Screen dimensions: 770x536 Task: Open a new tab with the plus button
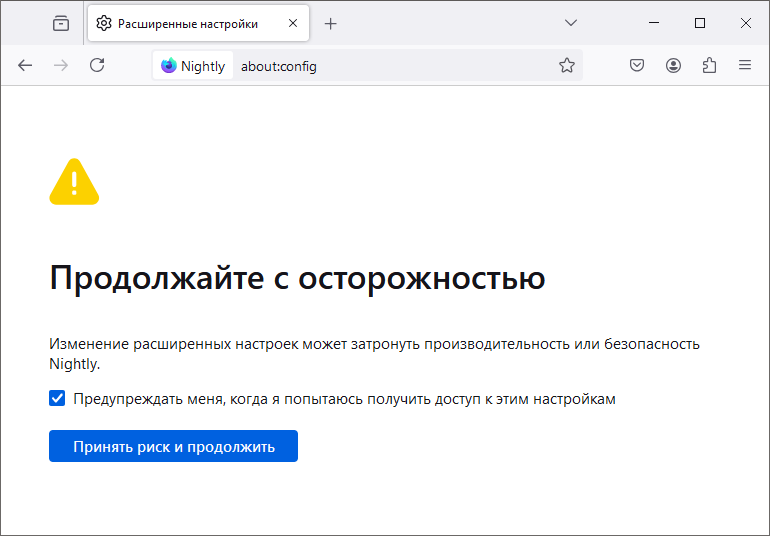(x=331, y=23)
